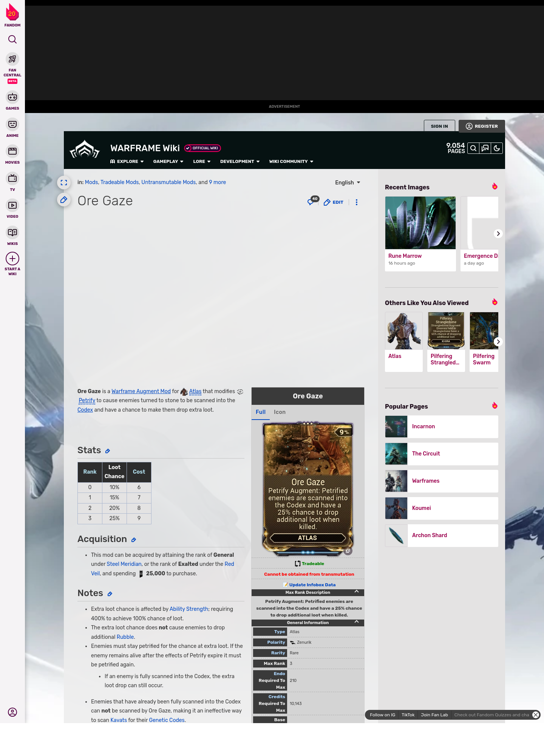Open the user profile icon in sidebar
This screenshot has width=544, height=756.
pyautogui.click(x=12, y=712)
